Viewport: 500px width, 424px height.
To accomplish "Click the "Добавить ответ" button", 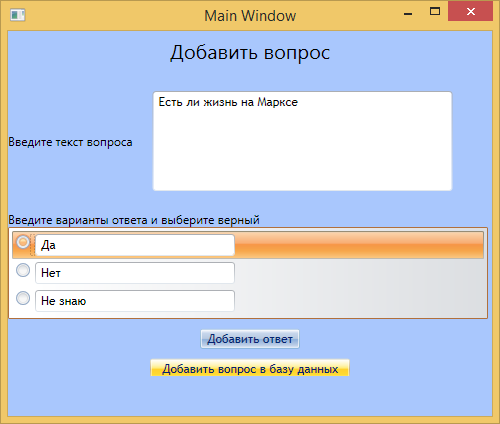I will [250, 339].
